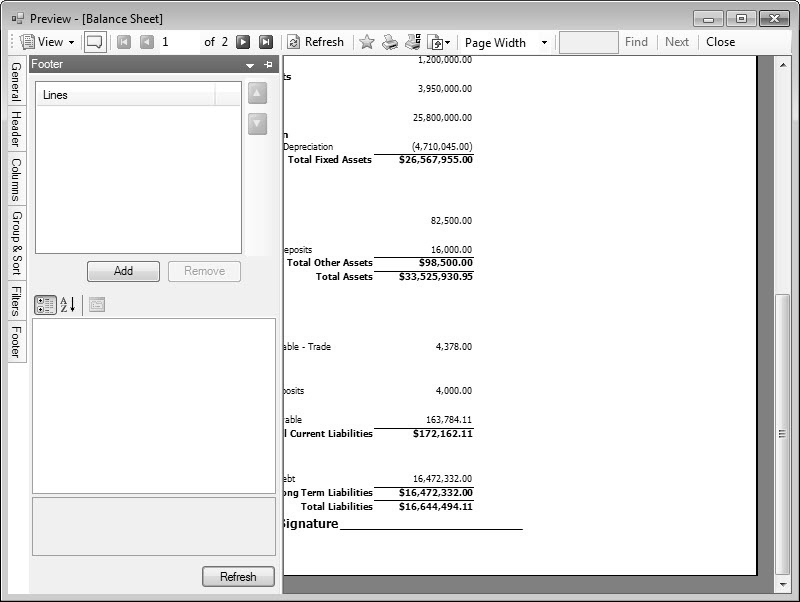Viewport: 800px width, 602px height.
Task: Click the Find text input field
Action: [588, 42]
